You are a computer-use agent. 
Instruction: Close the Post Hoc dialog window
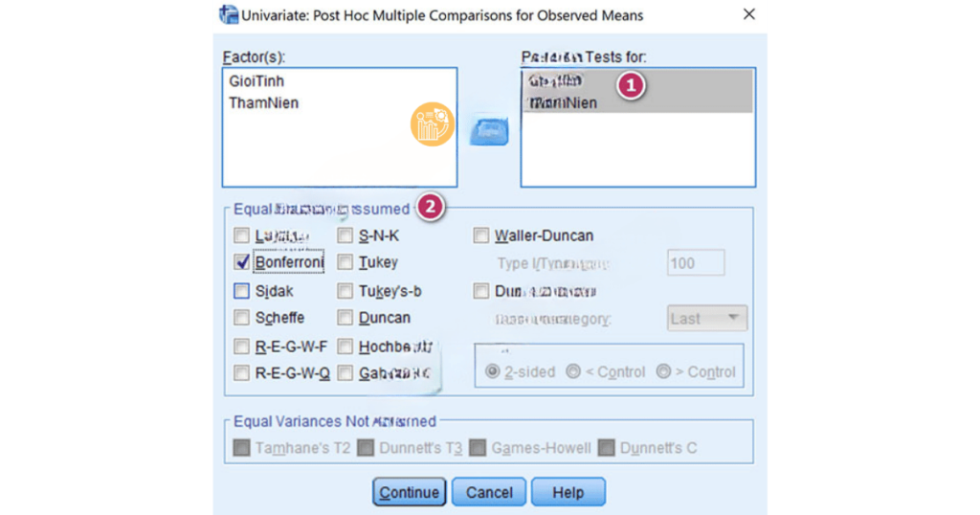[748, 14]
